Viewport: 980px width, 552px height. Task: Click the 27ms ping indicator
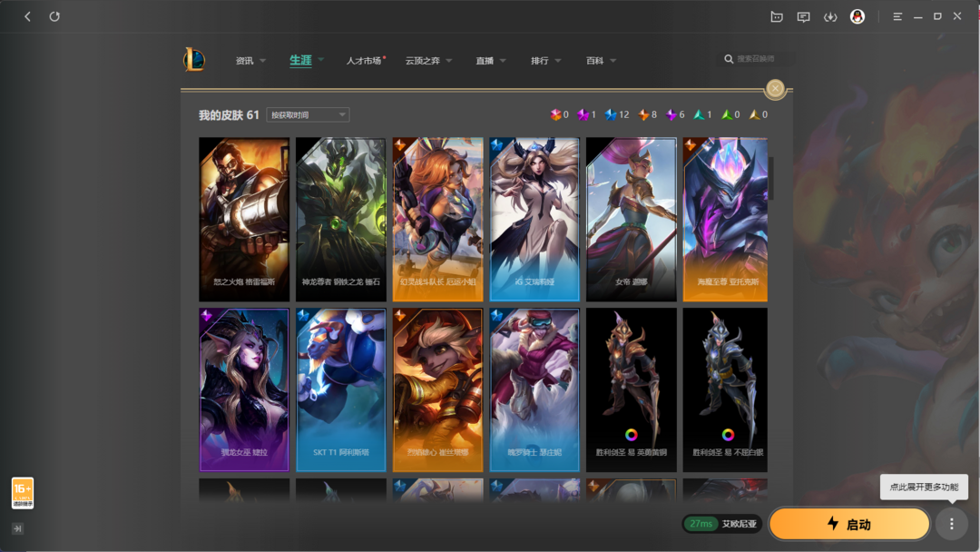pyautogui.click(x=701, y=524)
